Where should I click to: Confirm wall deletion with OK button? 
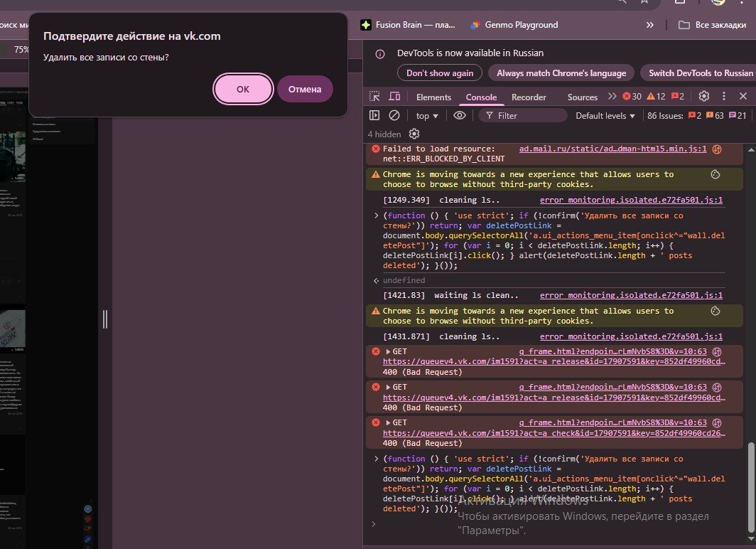(x=243, y=89)
